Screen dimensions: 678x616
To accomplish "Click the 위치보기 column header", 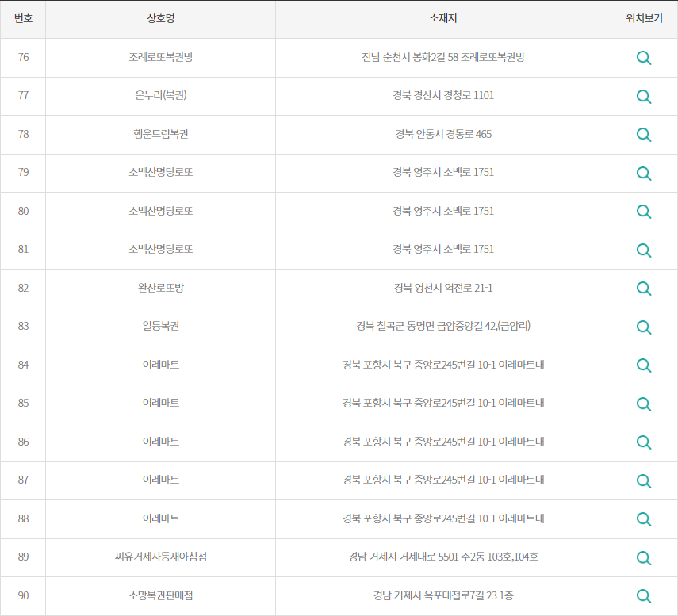I will [644, 19].
